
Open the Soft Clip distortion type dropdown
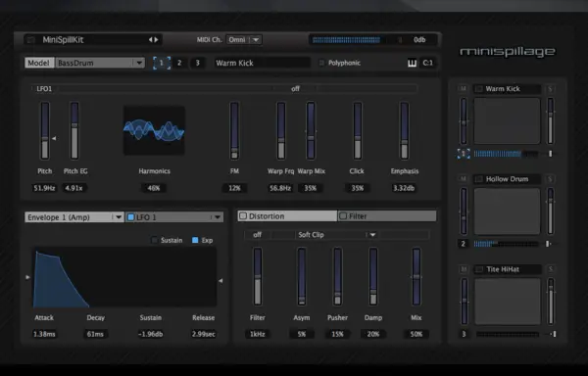[x=337, y=235]
